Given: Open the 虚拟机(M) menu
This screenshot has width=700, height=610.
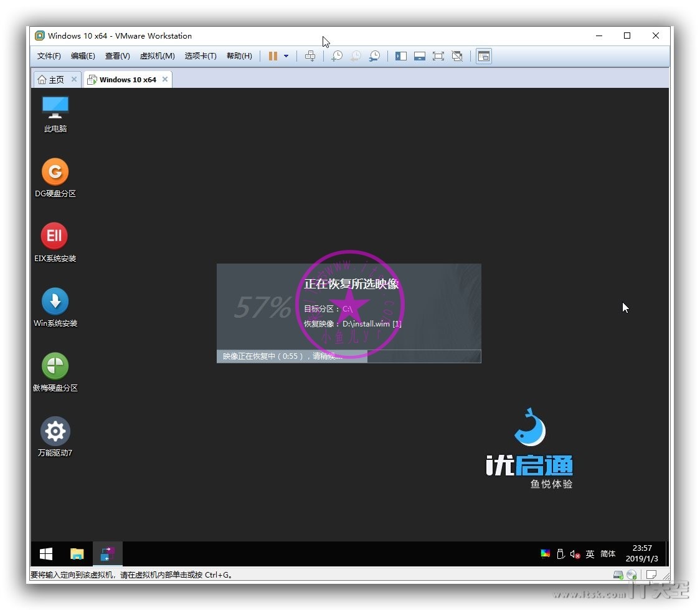Looking at the screenshot, I should coord(157,56).
